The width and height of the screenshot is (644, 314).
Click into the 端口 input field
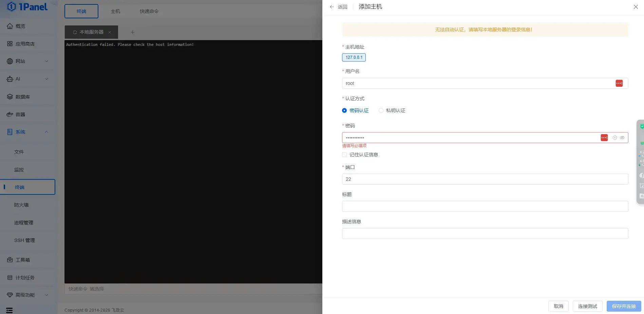485,179
